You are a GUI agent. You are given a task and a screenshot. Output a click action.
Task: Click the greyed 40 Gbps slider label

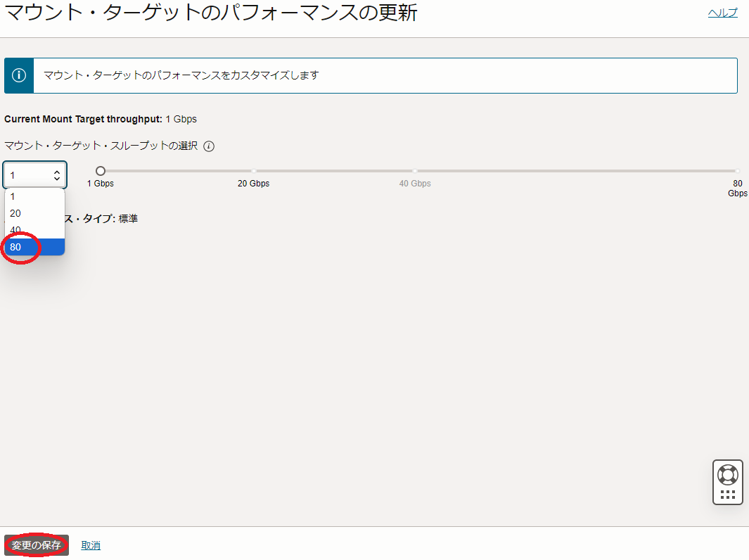tap(415, 184)
